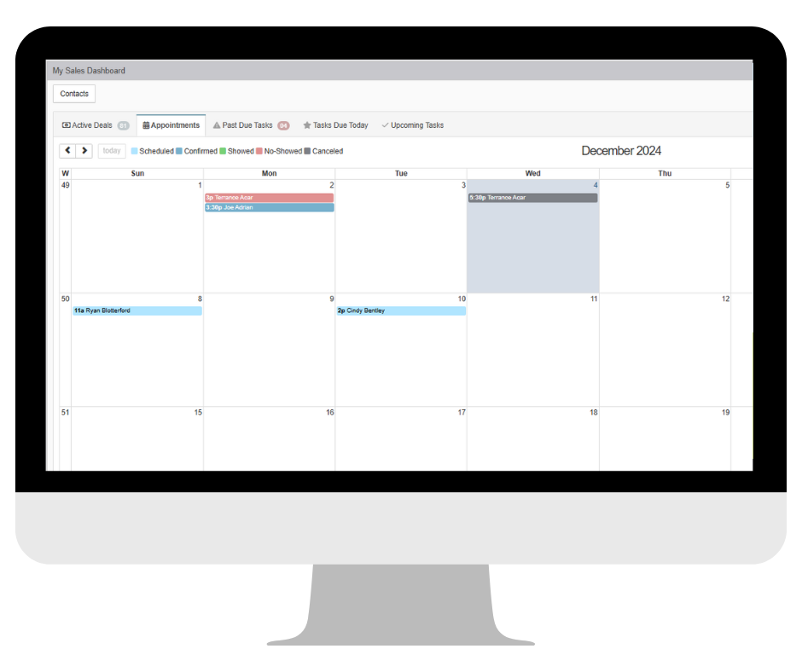Open the Past Due Tasks tab
Screen dimensions: 802x672
click(x=251, y=125)
